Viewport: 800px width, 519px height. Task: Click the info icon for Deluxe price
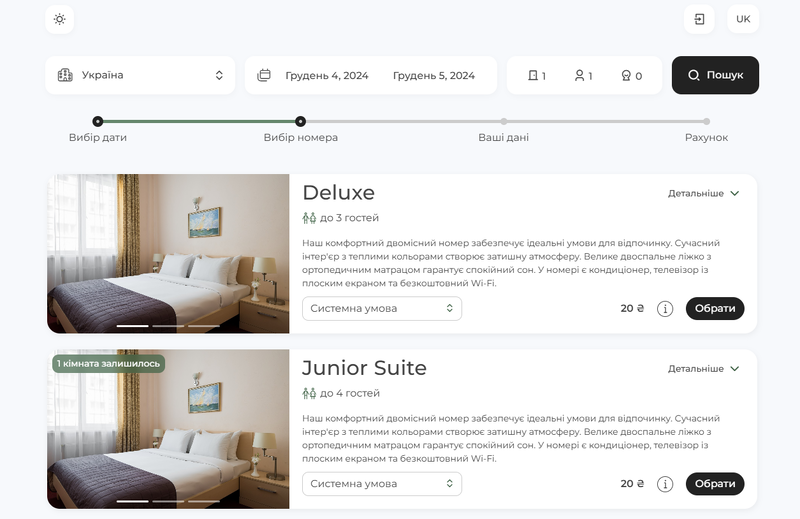click(x=665, y=309)
